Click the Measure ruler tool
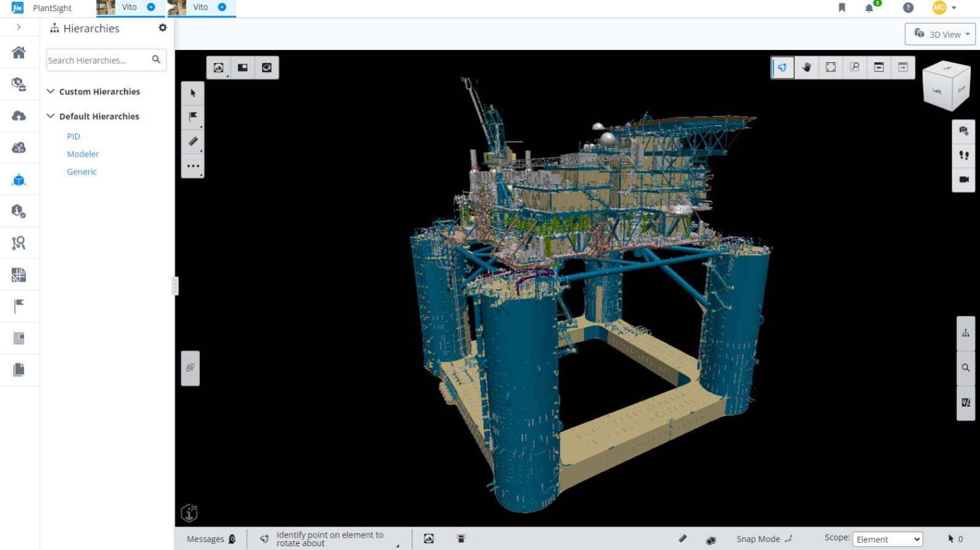The width and height of the screenshot is (980, 550). point(193,141)
